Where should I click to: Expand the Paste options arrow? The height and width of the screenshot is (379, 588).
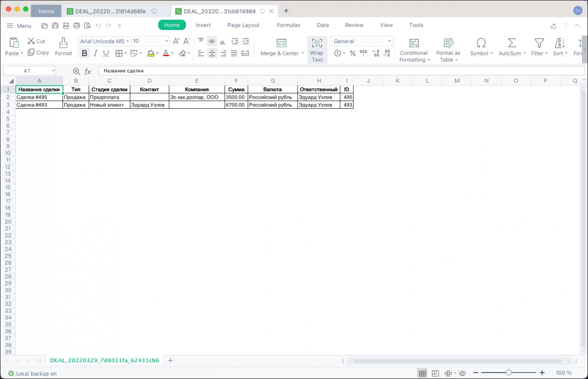click(x=22, y=54)
